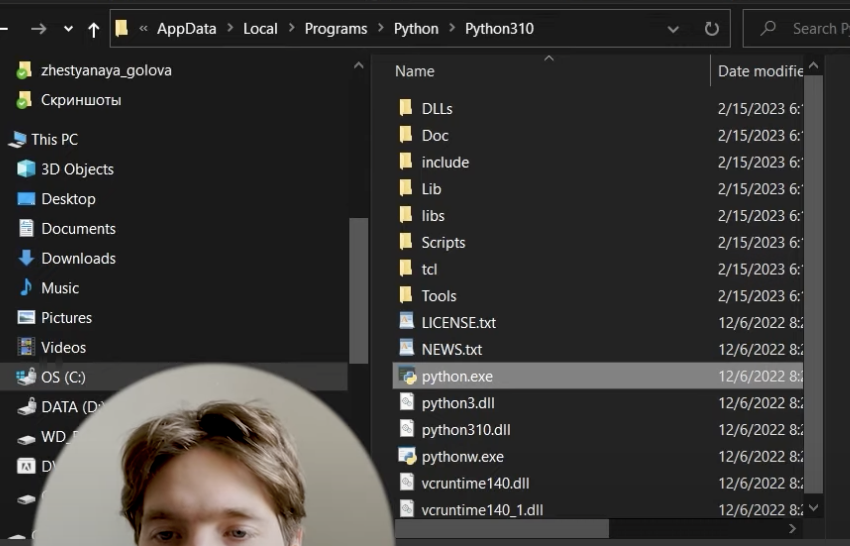This screenshot has height=546, width=850.
Task: Click the OS (C:) drive icon
Action: pos(26,377)
